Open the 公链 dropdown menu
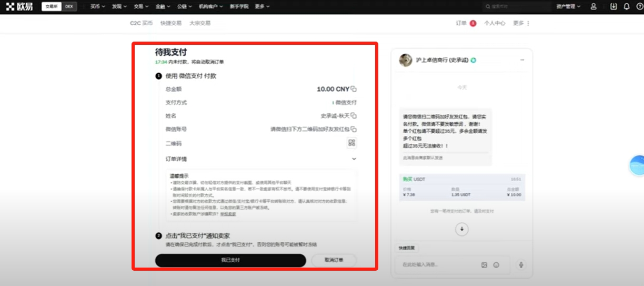 tap(185, 6)
